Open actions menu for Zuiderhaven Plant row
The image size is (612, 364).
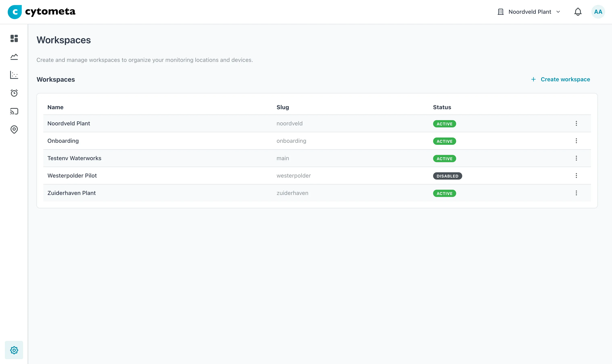click(x=576, y=193)
